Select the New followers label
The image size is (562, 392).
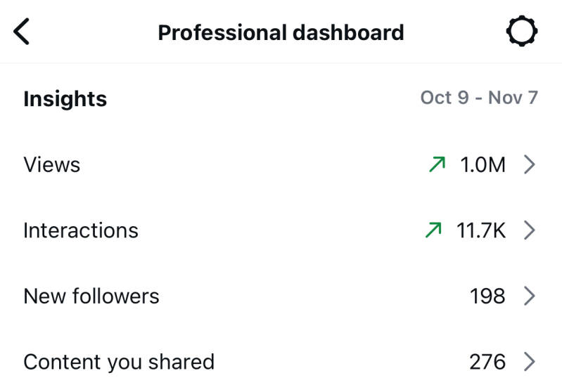(91, 296)
